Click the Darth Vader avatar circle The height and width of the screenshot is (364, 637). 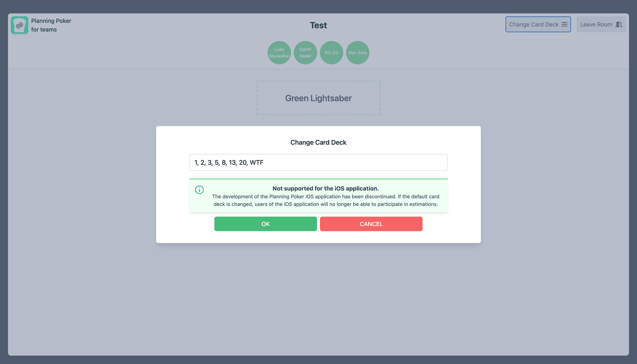coord(305,53)
